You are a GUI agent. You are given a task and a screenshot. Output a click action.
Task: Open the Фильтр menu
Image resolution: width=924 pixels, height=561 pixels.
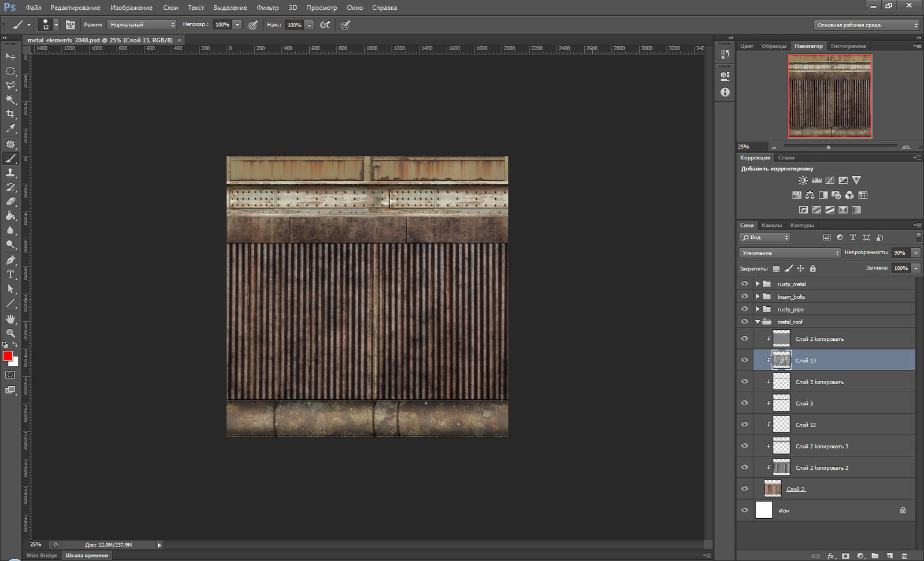pyautogui.click(x=268, y=8)
